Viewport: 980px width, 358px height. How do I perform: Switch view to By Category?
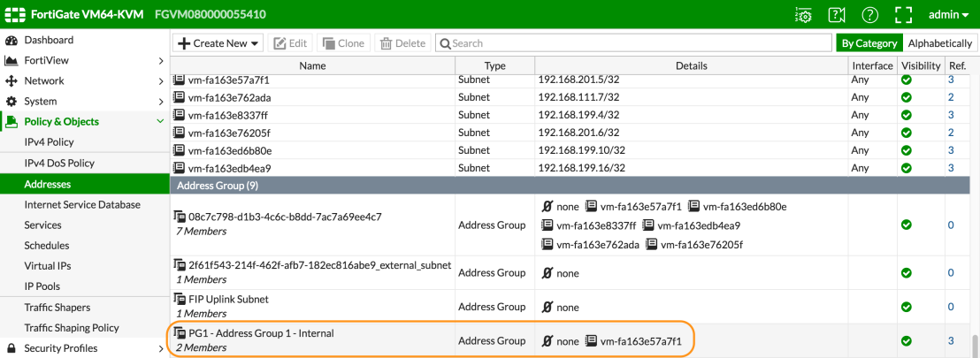[x=869, y=43]
